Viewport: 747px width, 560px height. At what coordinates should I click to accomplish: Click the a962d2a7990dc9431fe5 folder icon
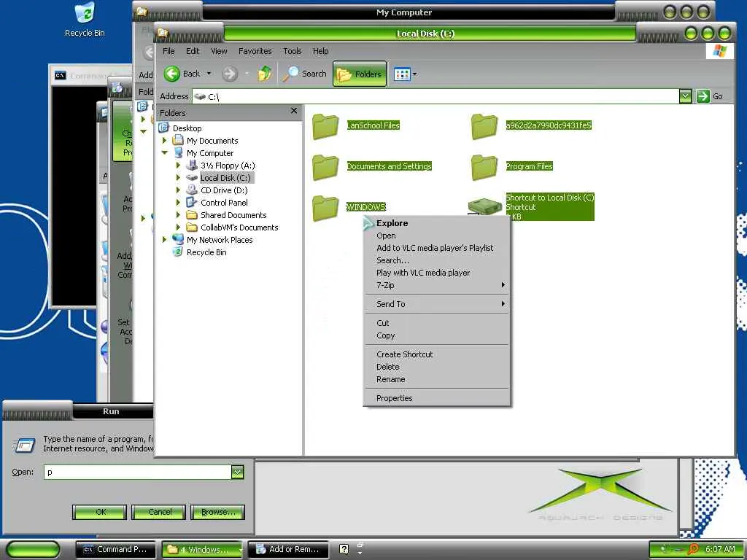tap(484, 126)
